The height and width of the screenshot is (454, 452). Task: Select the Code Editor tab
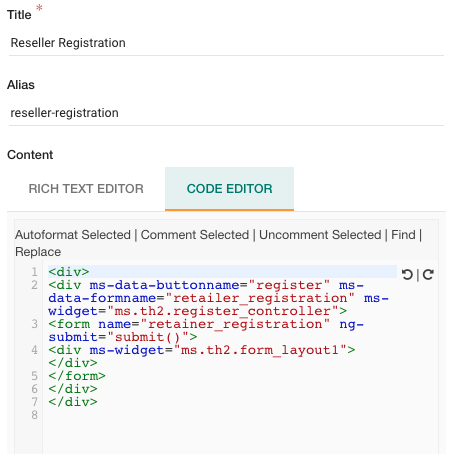pos(229,189)
